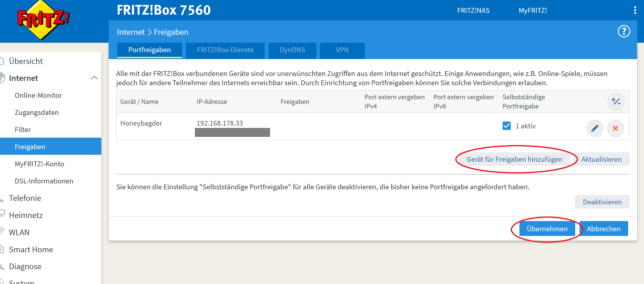
Task: Click the 'Gerät / Name' column header
Action: (x=139, y=102)
